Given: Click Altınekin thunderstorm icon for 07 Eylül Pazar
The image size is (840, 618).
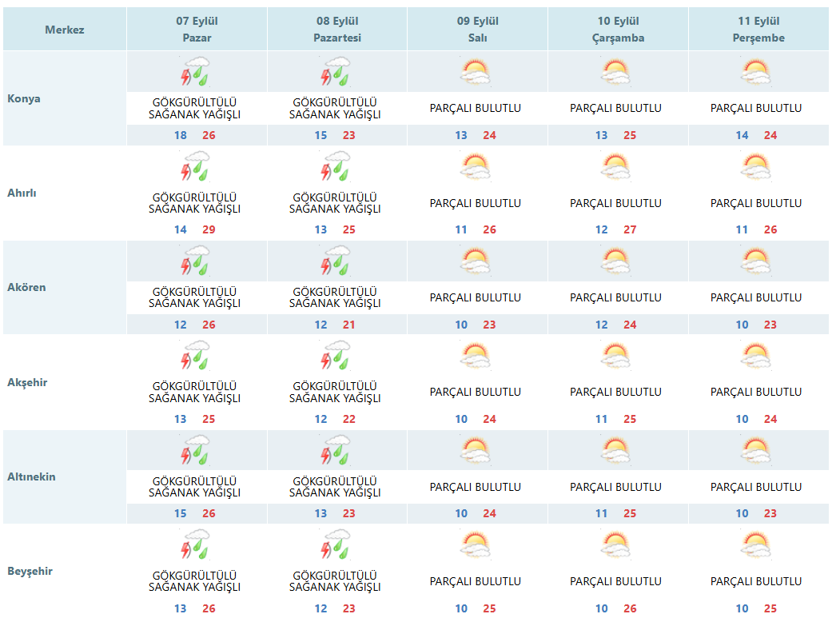Looking at the screenshot, I should pyautogui.click(x=195, y=451).
